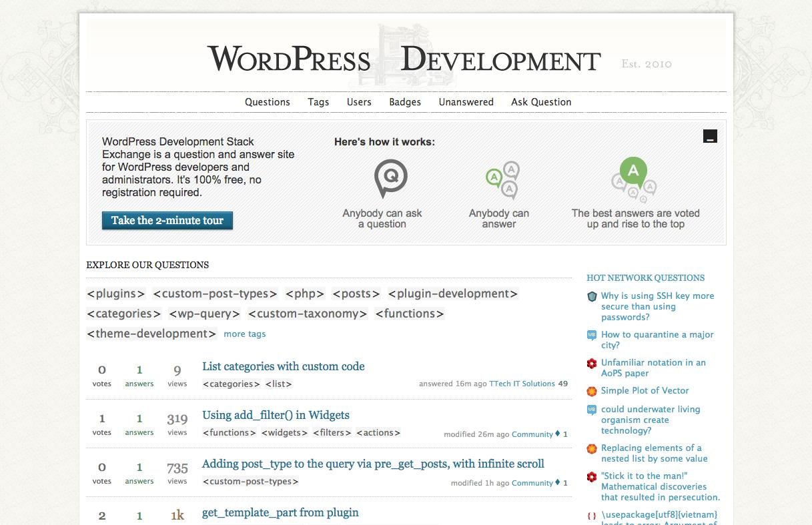
Task: Select the 'functions' tag in explore section
Action: click(x=410, y=314)
